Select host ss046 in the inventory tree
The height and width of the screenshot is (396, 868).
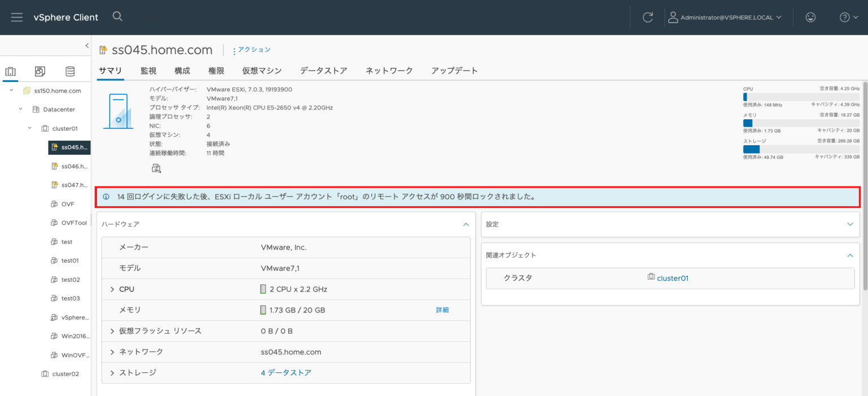point(73,166)
